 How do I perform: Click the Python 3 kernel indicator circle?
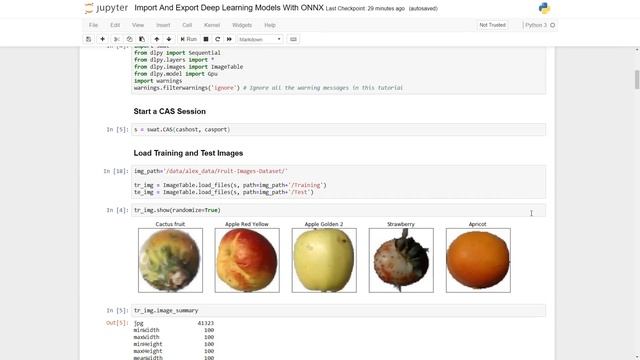[x=553, y=25]
